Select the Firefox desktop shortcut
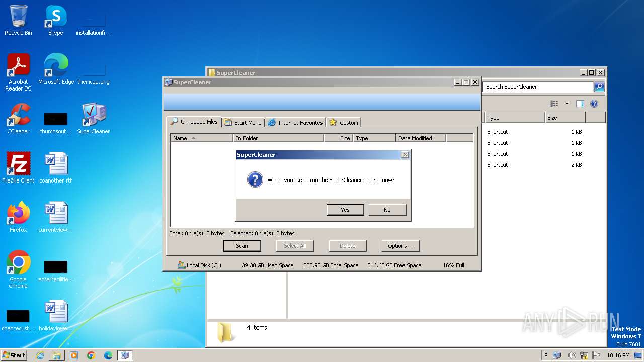The height and width of the screenshot is (362, 644). click(x=18, y=217)
